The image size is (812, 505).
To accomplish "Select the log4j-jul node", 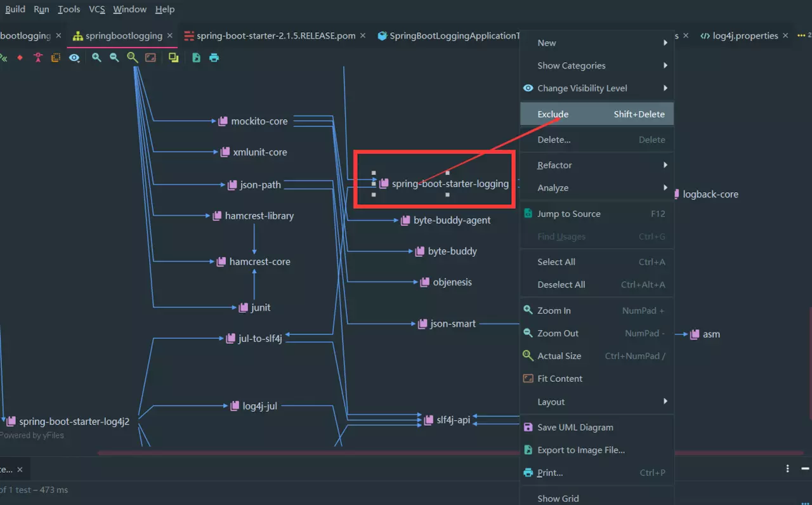I will pyautogui.click(x=254, y=406).
